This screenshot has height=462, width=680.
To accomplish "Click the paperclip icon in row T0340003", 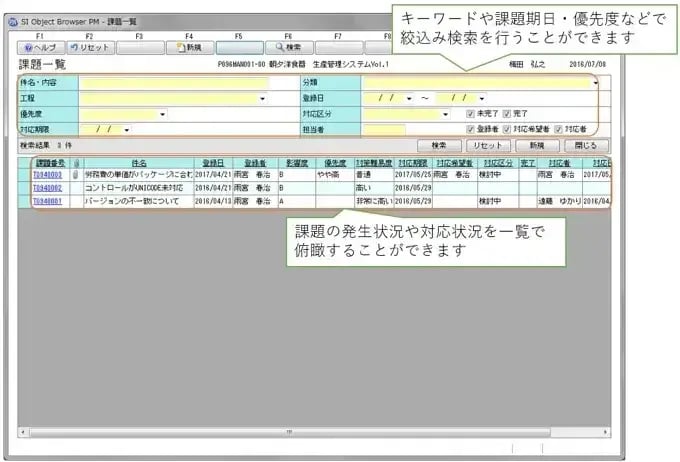I will coord(74,174).
